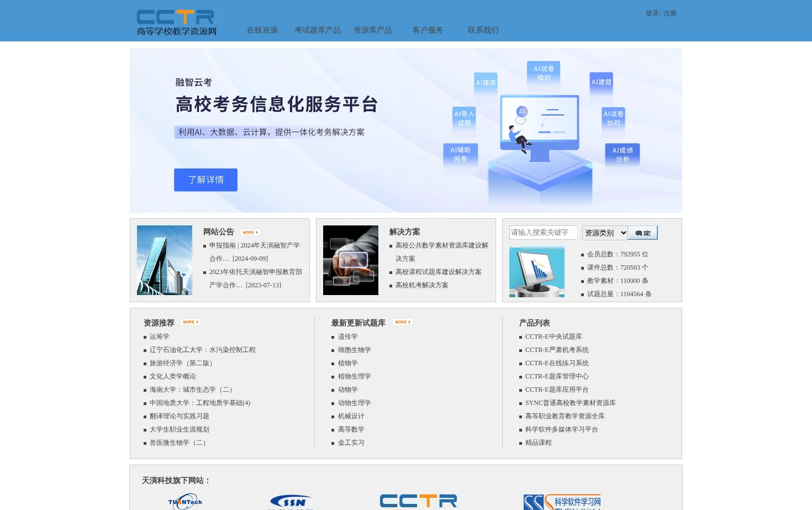Image resolution: width=812 pixels, height=510 pixels.
Task: Open CCTR-E在线练习系统 product
Action: coord(557,363)
